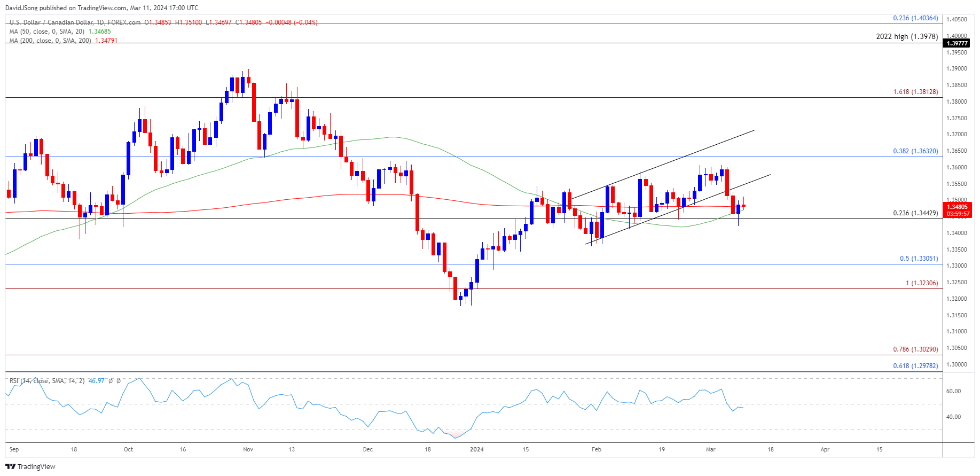Viewport: 980px width, 476px height.
Task: Click the 1.40500 price axis label
Action: (957, 19)
